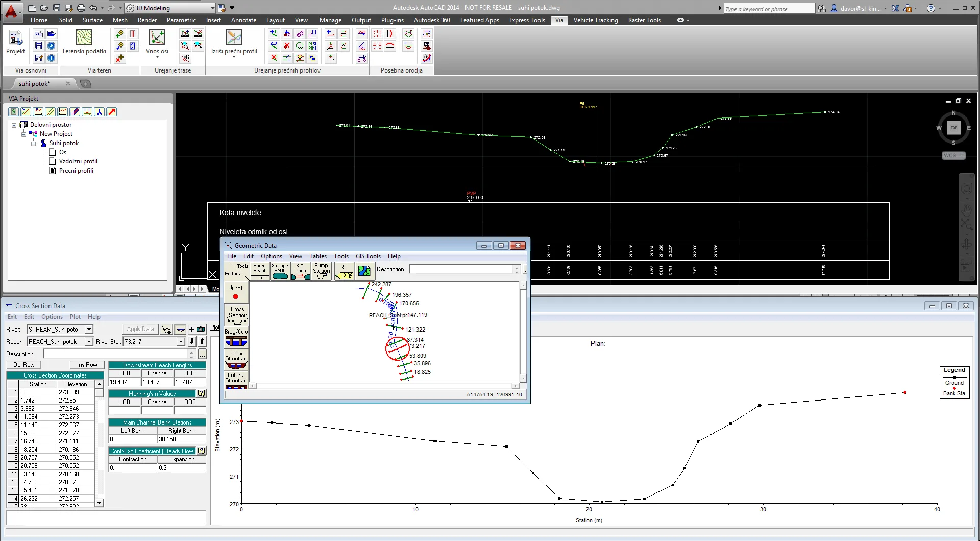Image resolution: width=980 pixels, height=541 pixels.
Task: Open GIS Tools menu in Geometric Data
Action: pyautogui.click(x=368, y=256)
